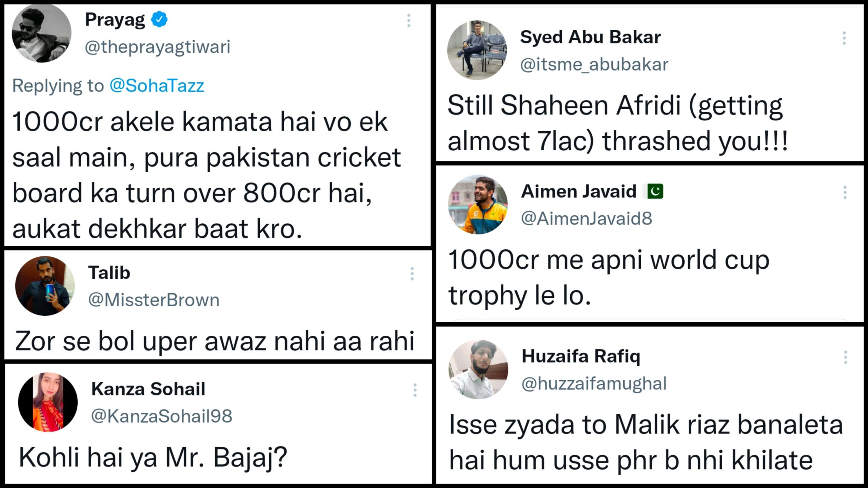The image size is (868, 488).
Task: Click Syed Abu Bakar's profile picture
Action: (477, 50)
